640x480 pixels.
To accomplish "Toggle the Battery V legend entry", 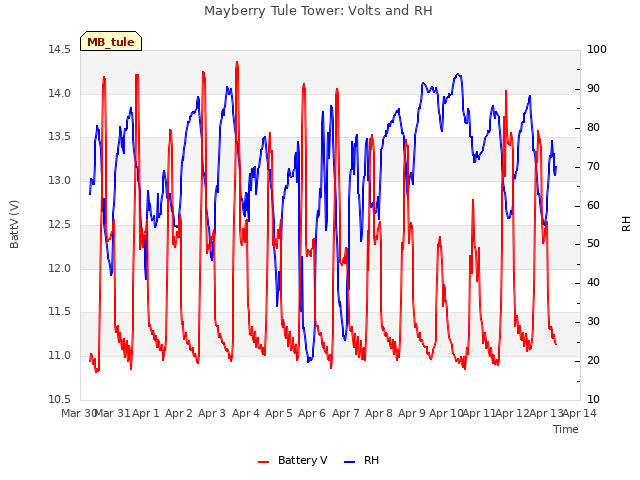I will pyautogui.click(x=293, y=460).
